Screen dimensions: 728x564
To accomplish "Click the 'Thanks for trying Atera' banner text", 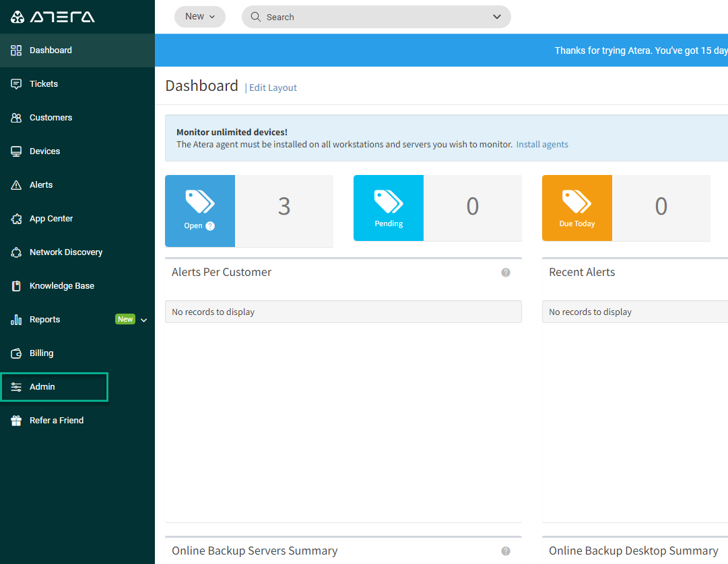I will pos(641,50).
